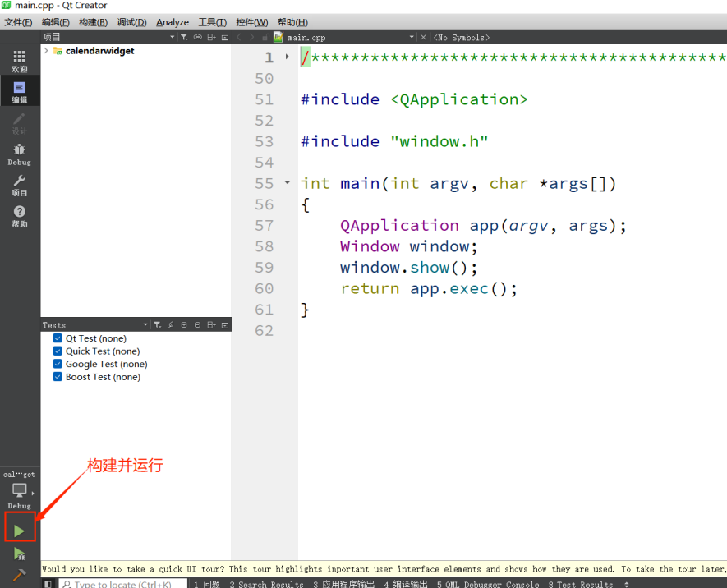
Task: Show the 4 编译输出 pane
Action: [x=406, y=584]
